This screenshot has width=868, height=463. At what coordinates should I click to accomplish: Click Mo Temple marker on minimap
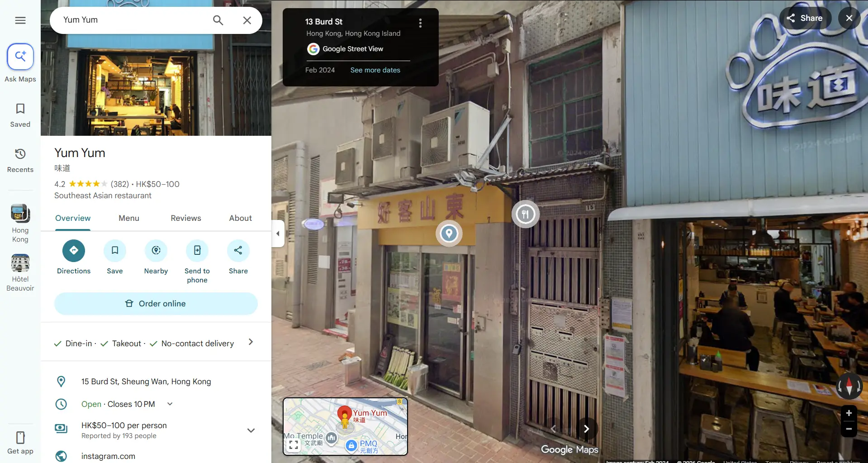tap(332, 438)
